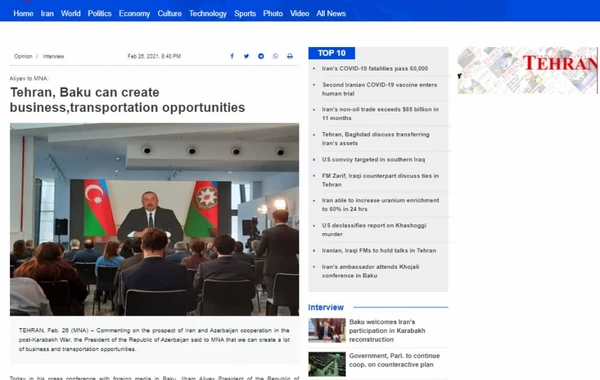Open the Home menu item
The height and width of the screenshot is (380, 600).
coord(23,13)
